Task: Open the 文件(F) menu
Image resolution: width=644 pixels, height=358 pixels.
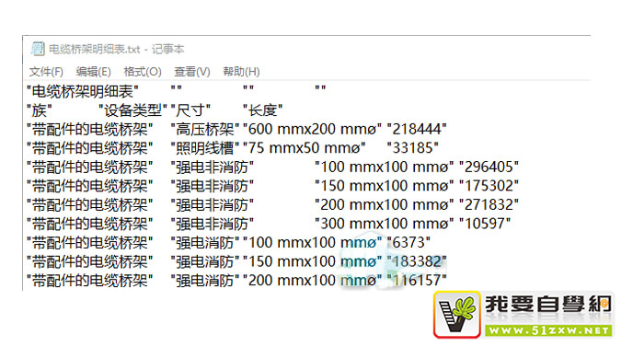Action: pos(46,72)
